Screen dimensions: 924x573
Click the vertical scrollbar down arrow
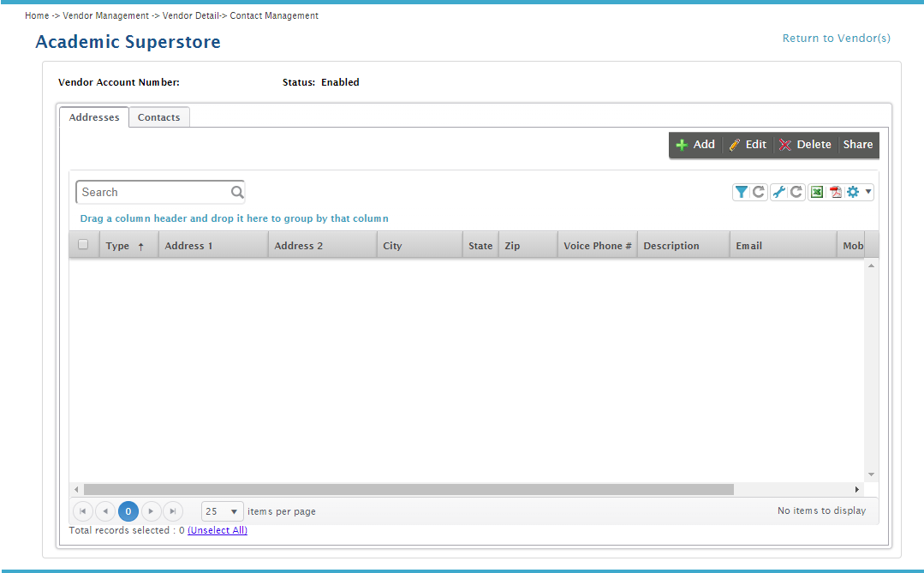coord(871,475)
